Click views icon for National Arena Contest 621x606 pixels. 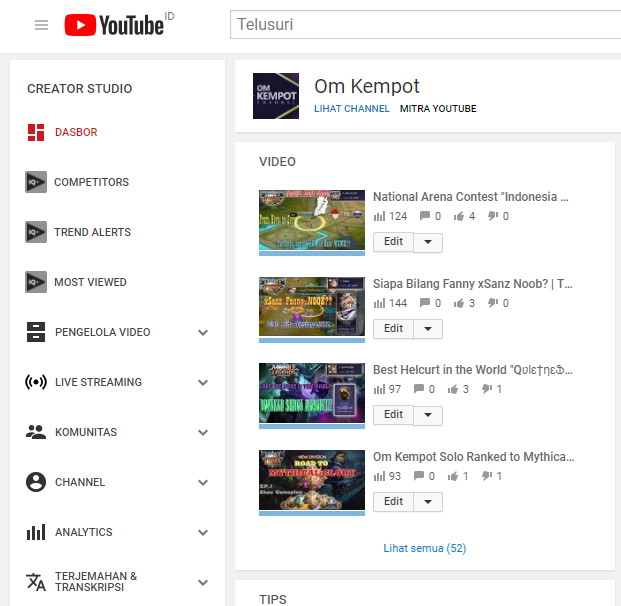coord(379,216)
